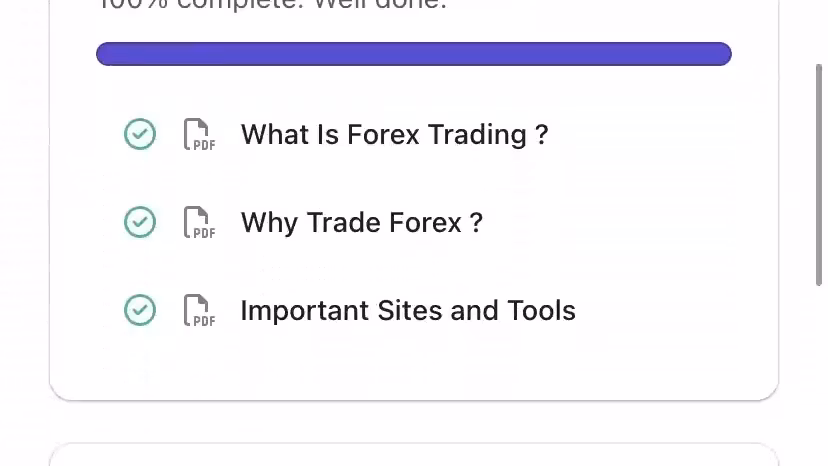This screenshot has height=466, width=828.
Task: Click the scrollbar track above the thumb
Action: (821, 30)
